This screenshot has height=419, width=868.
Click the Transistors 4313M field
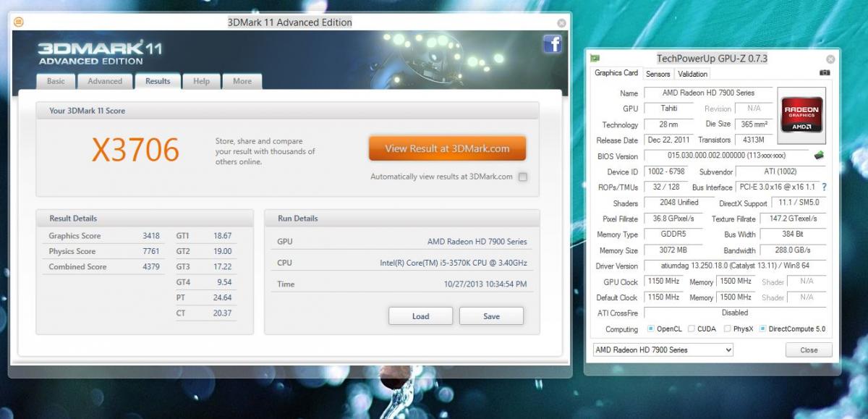(x=754, y=140)
